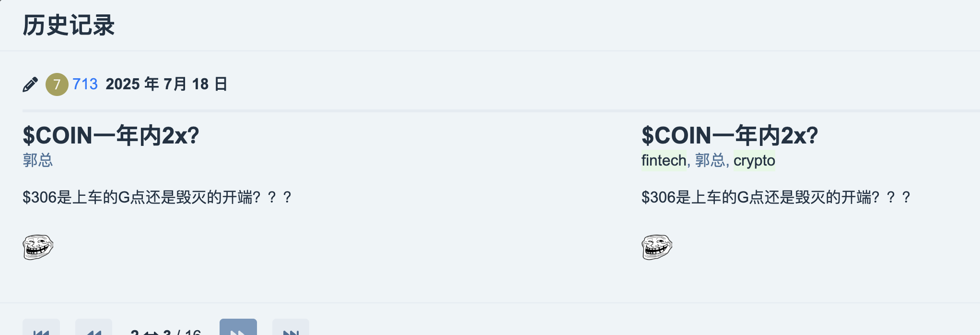Click the left trollface emoji image

pyautogui.click(x=38, y=247)
